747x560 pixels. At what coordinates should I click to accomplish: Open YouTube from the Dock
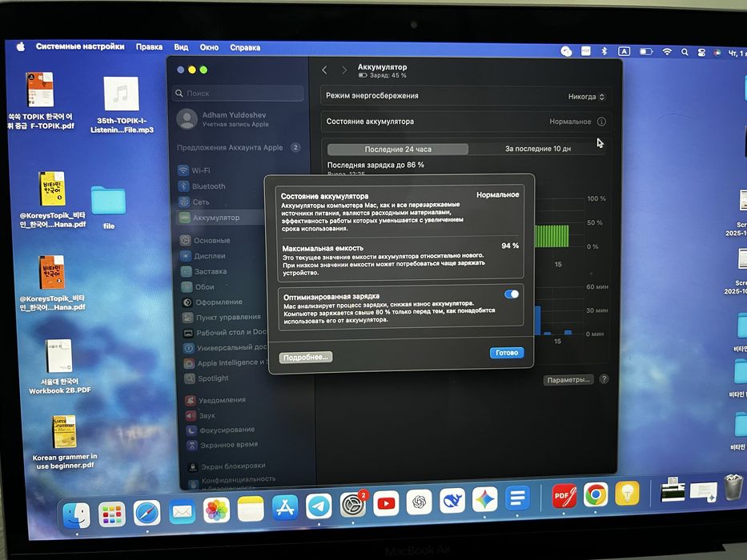pyautogui.click(x=386, y=503)
